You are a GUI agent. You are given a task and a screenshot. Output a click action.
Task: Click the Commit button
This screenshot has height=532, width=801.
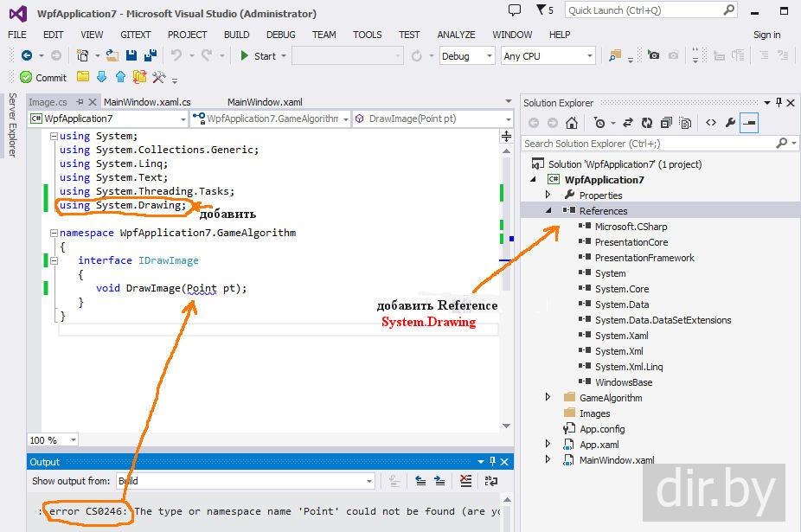(x=43, y=77)
